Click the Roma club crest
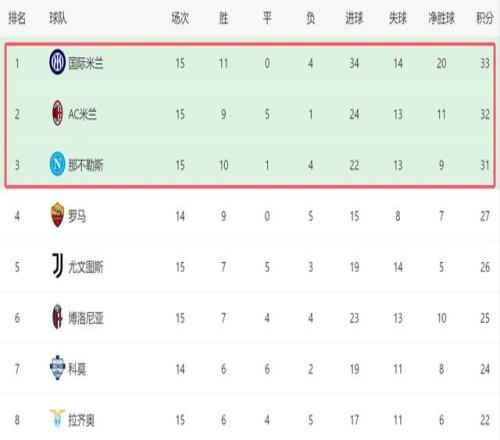 tap(57, 215)
